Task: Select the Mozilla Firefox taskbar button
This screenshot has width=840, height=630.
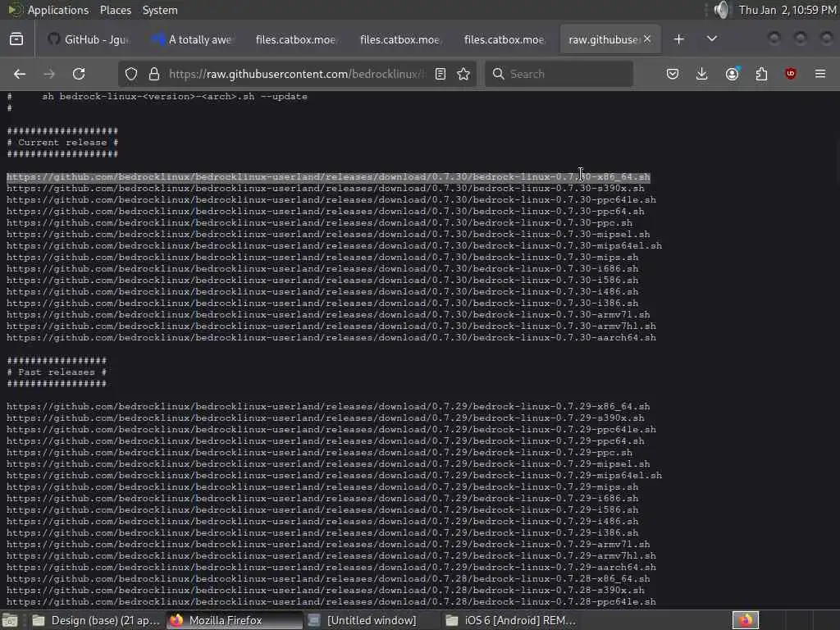Action: [235, 620]
